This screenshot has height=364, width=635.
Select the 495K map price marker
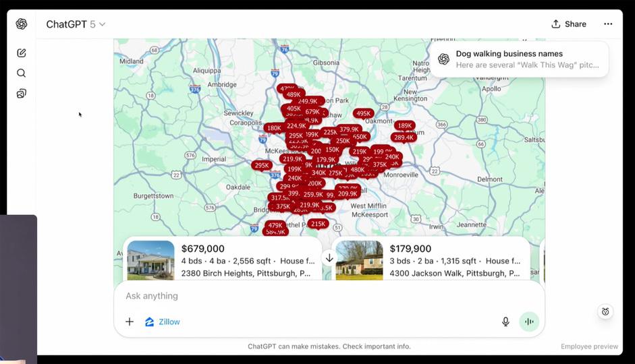tap(364, 113)
